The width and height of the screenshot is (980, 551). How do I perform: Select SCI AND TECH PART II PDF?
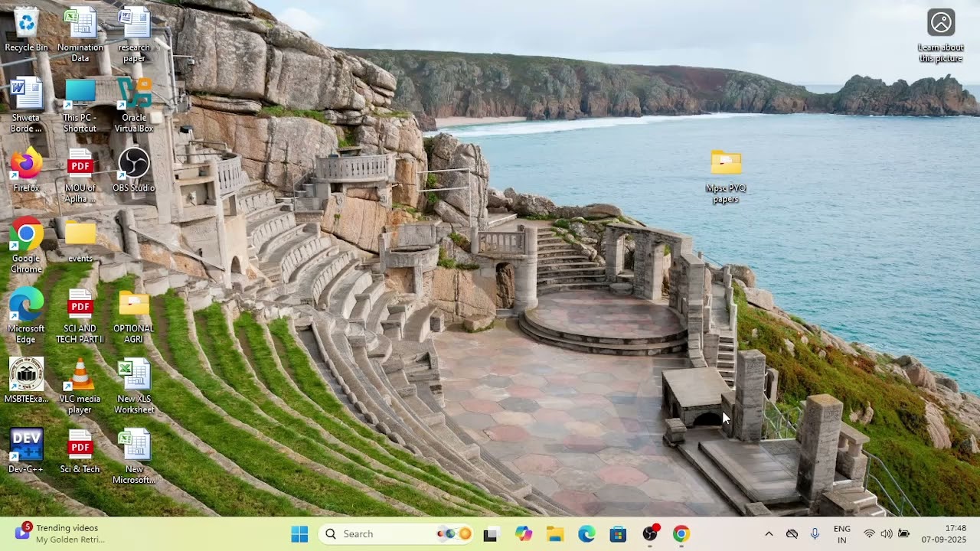click(80, 316)
